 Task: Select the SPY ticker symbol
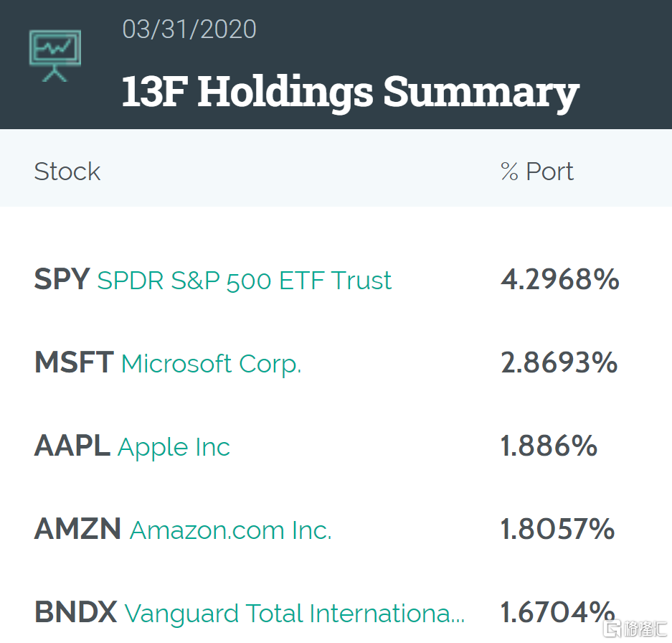click(x=62, y=280)
